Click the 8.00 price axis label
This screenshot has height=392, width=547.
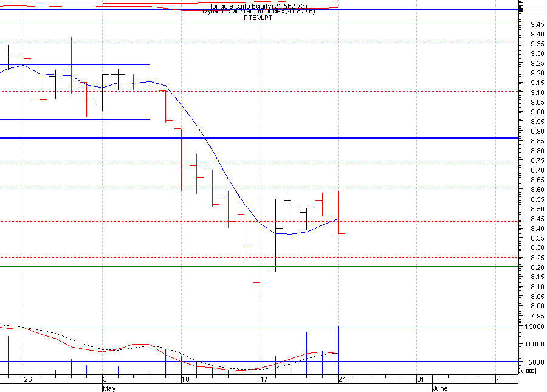[537, 306]
